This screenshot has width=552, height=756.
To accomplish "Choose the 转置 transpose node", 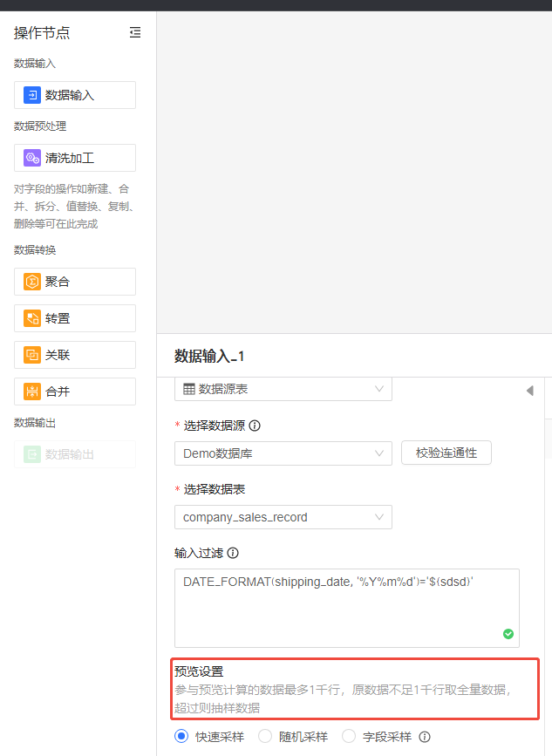I will pyautogui.click(x=75, y=318).
